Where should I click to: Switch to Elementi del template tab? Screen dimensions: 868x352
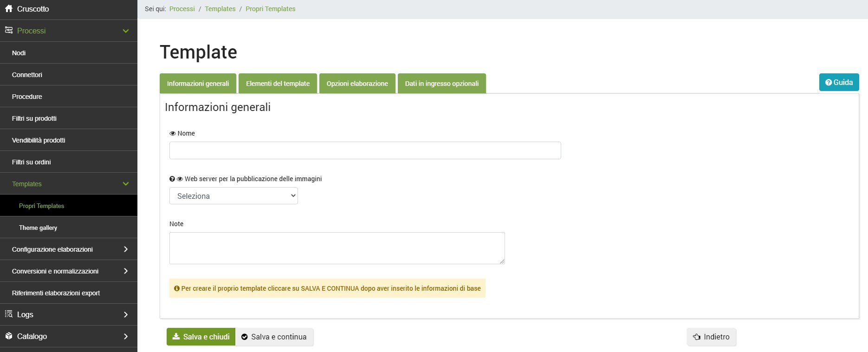tap(278, 84)
